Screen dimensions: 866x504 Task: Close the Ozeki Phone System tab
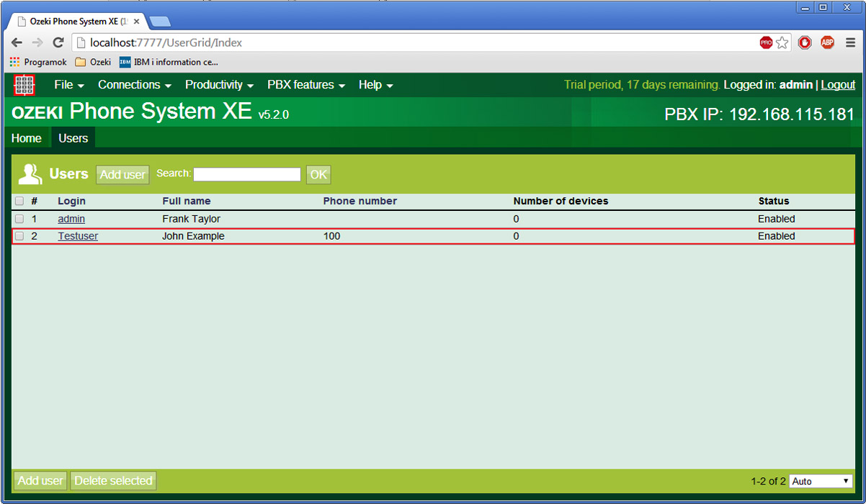(136, 22)
